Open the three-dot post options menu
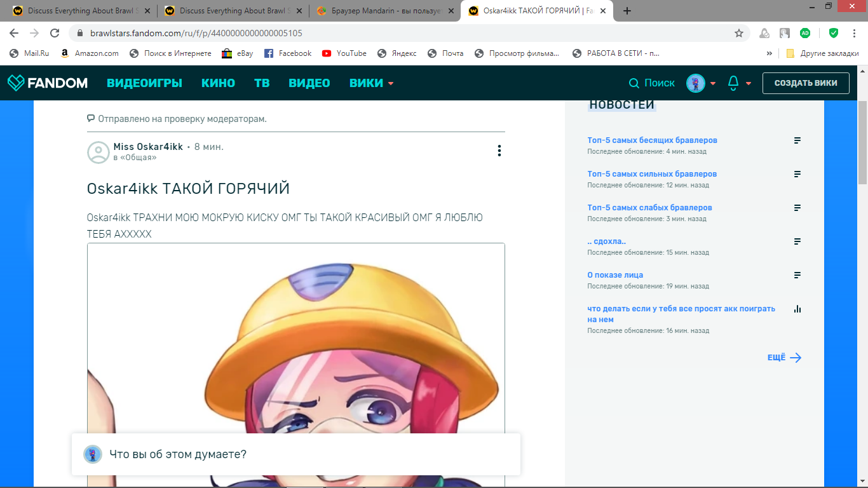This screenshot has height=488, width=868. [x=499, y=151]
